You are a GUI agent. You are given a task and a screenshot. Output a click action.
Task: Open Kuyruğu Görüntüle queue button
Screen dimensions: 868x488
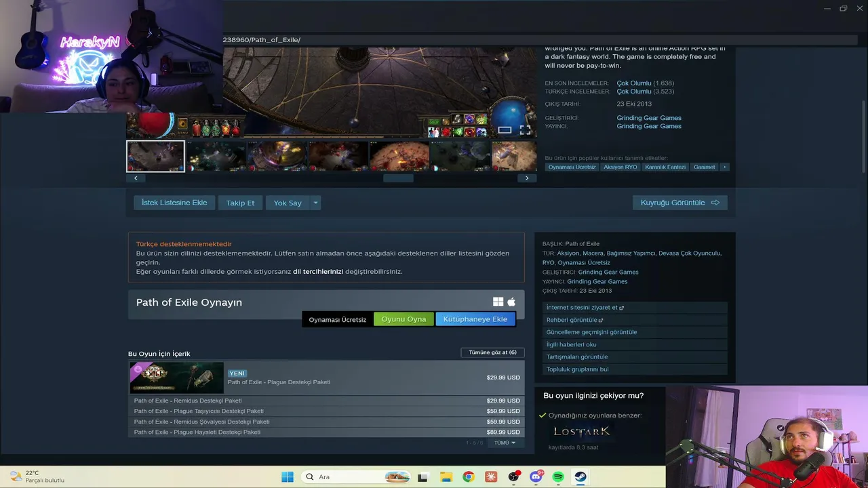pyautogui.click(x=680, y=203)
